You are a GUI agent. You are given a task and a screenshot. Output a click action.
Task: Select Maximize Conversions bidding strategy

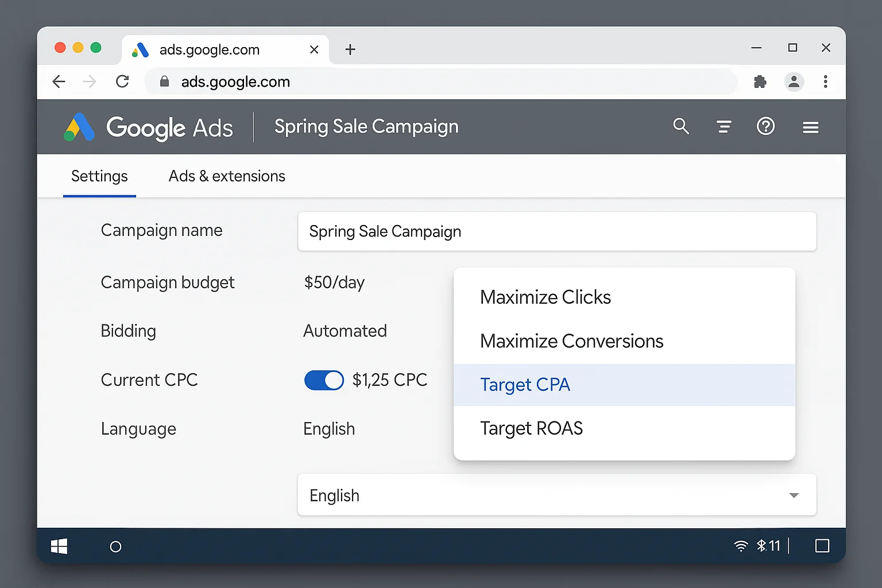click(571, 341)
